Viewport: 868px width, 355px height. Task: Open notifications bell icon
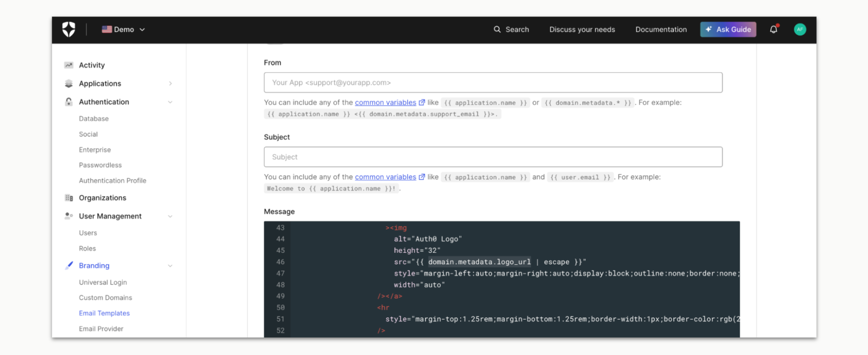click(774, 30)
